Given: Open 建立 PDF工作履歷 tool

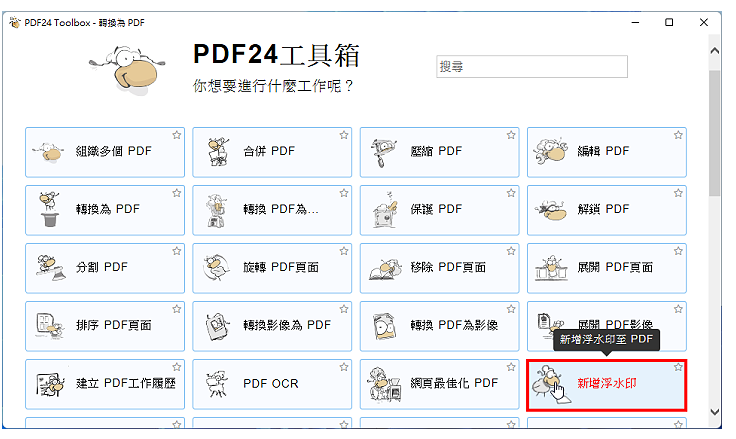Looking at the screenshot, I should (x=105, y=385).
